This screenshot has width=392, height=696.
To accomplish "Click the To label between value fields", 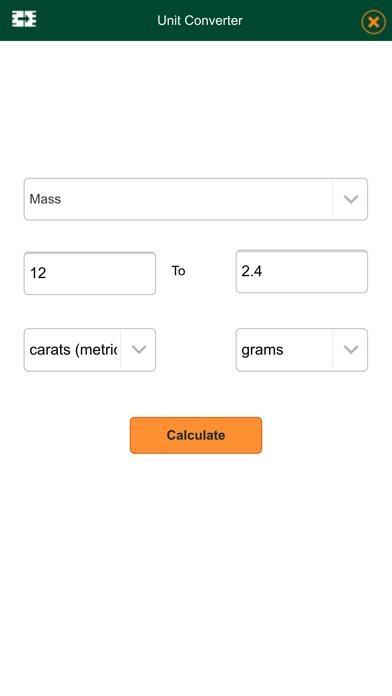I will pos(178,271).
